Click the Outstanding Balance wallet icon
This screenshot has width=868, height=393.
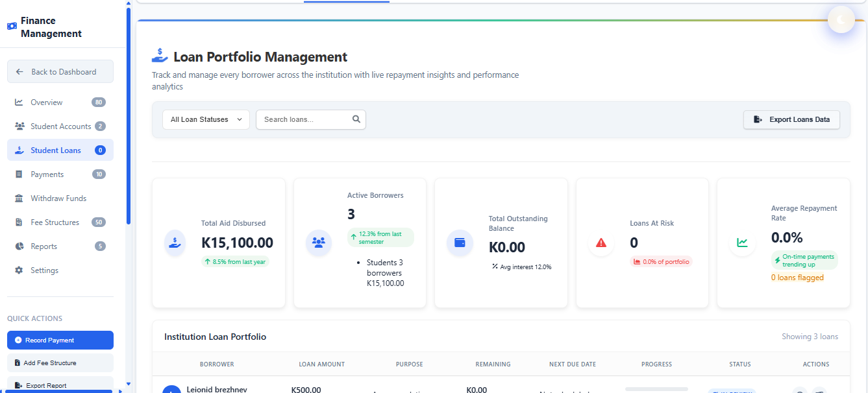pos(460,243)
